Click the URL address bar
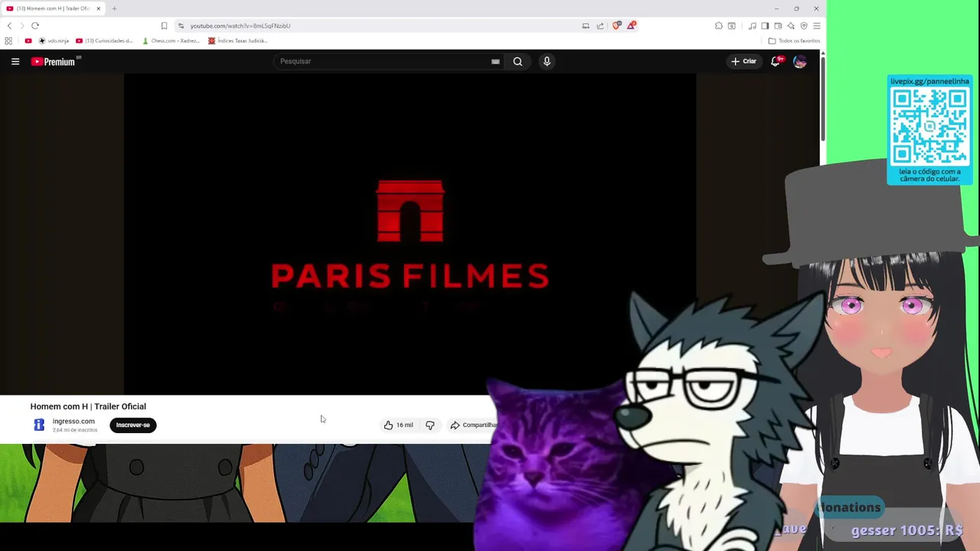The width and height of the screenshot is (980, 551). tap(383, 25)
